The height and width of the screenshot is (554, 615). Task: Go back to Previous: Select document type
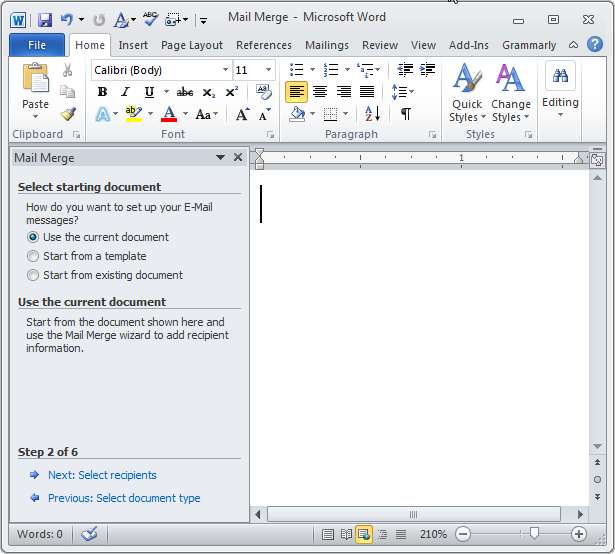[123, 498]
